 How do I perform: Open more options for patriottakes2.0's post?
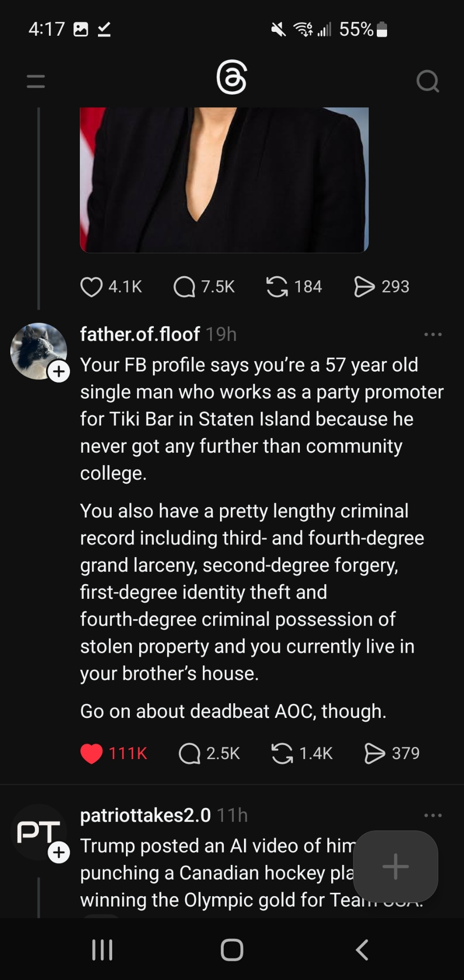(x=433, y=815)
